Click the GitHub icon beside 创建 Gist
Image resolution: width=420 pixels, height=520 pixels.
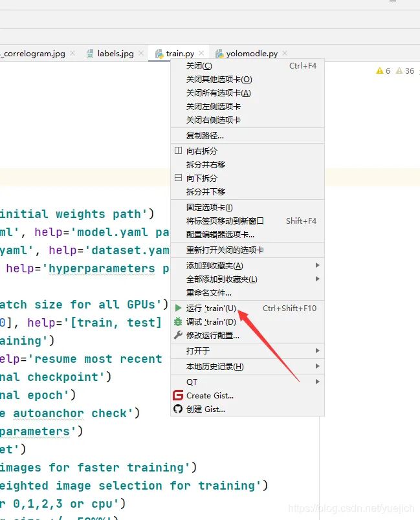(x=178, y=409)
